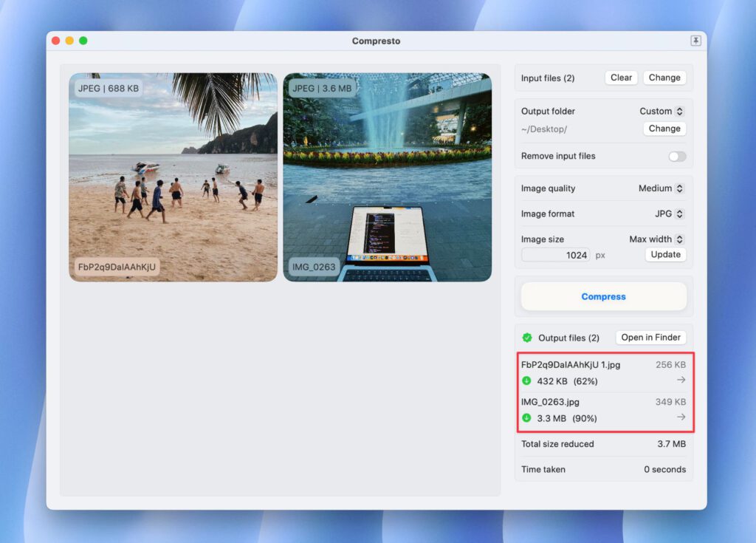Toggle the Remove input files switch
This screenshot has width=756, height=543.
click(x=677, y=157)
